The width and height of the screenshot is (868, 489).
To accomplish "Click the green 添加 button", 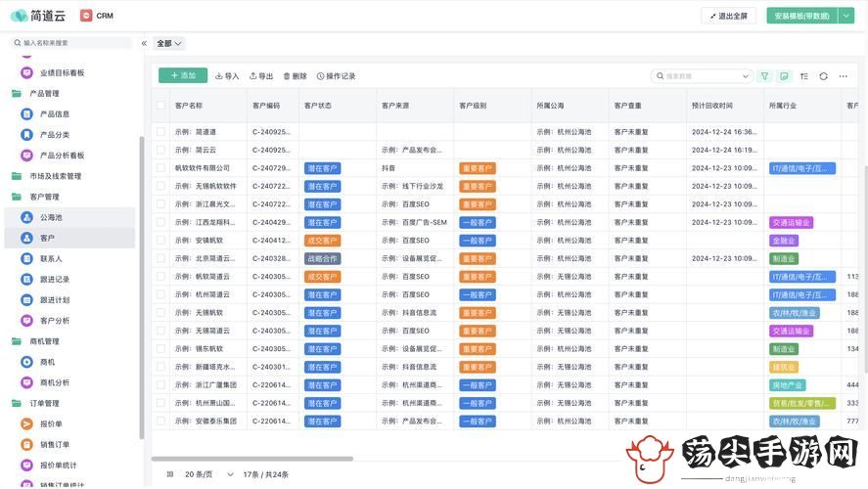I will [183, 75].
